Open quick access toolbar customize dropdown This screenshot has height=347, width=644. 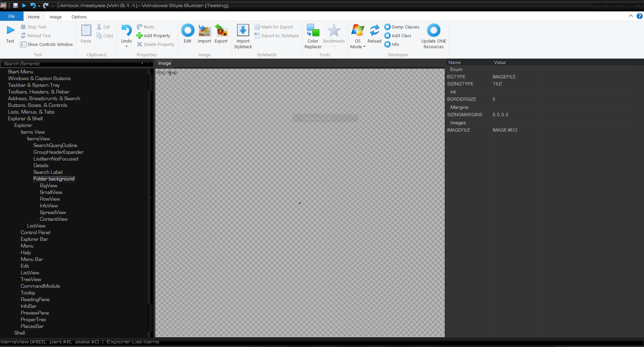tap(53, 6)
